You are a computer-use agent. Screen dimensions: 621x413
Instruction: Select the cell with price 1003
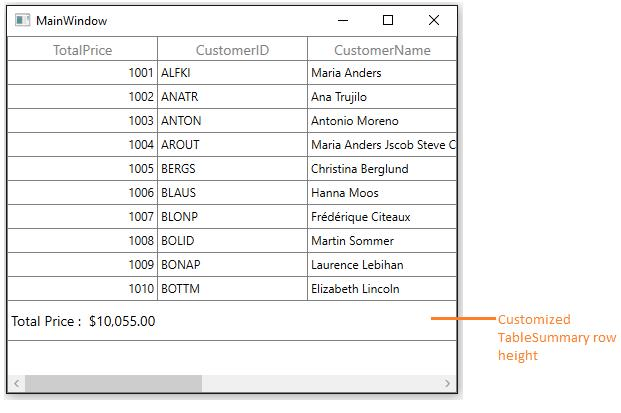pyautogui.click(x=82, y=121)
